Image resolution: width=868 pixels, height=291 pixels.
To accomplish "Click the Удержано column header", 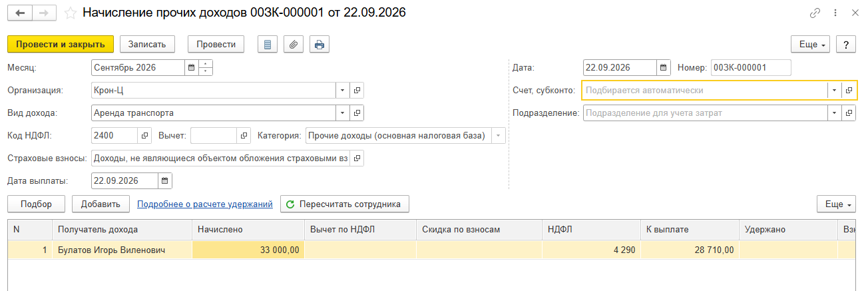I will [x=788, y=229].
